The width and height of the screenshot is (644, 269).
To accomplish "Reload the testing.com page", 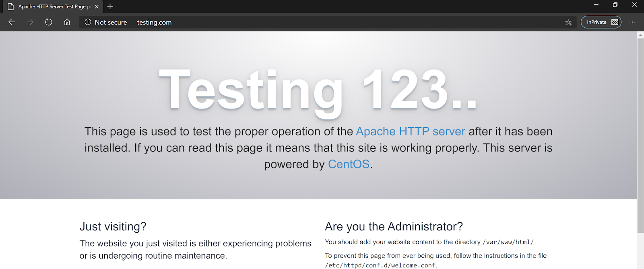I will click(x=49, y=22).
